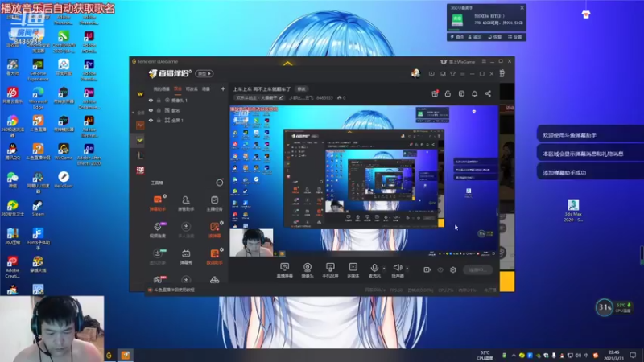Hide the 摄像头 1 layer via eye icon
This screenshot has height=362, width=644.
click(x=151, y=100)
